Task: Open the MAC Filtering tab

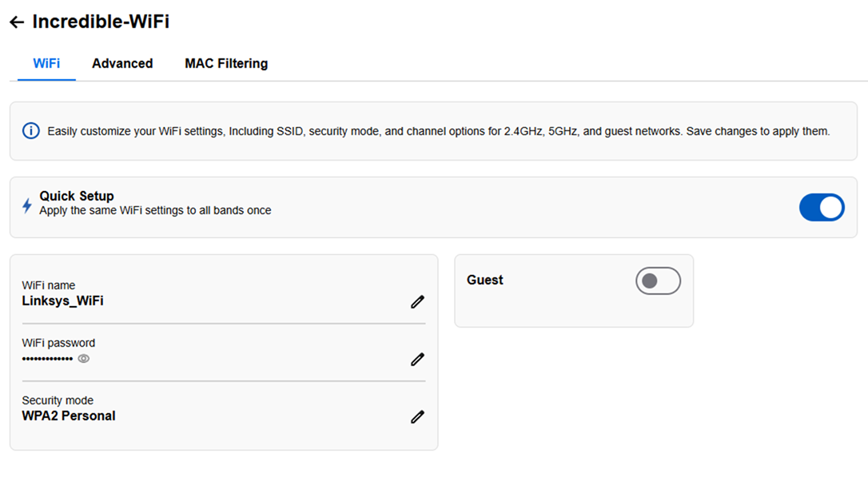Action: click(226, 63)
